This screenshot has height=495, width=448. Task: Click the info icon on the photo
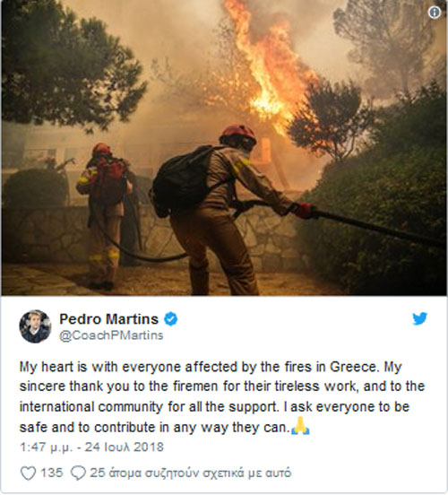435,13
